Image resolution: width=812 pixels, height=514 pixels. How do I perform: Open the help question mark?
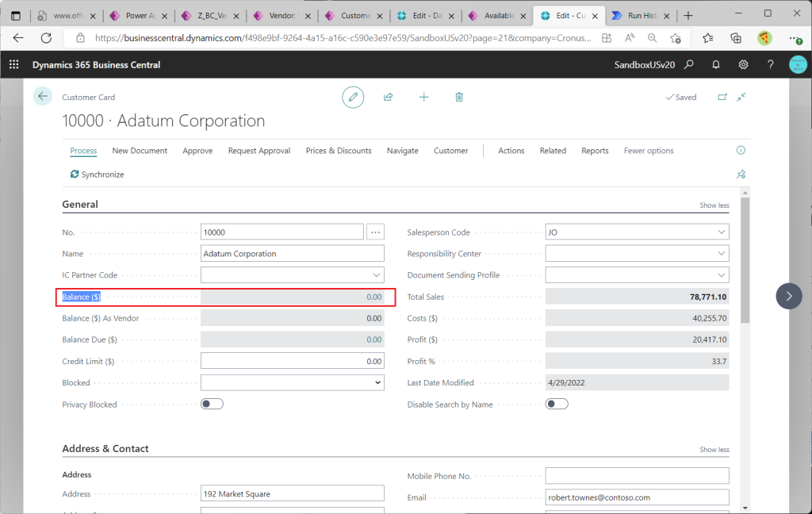point(771,64)
